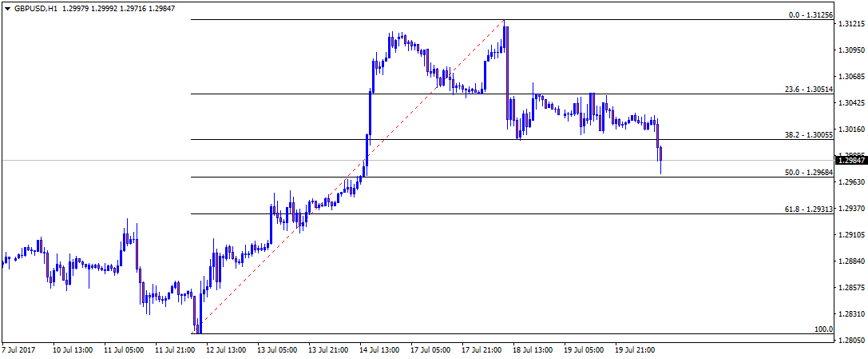Select the 14 Jul 13:00 time label

379,350
